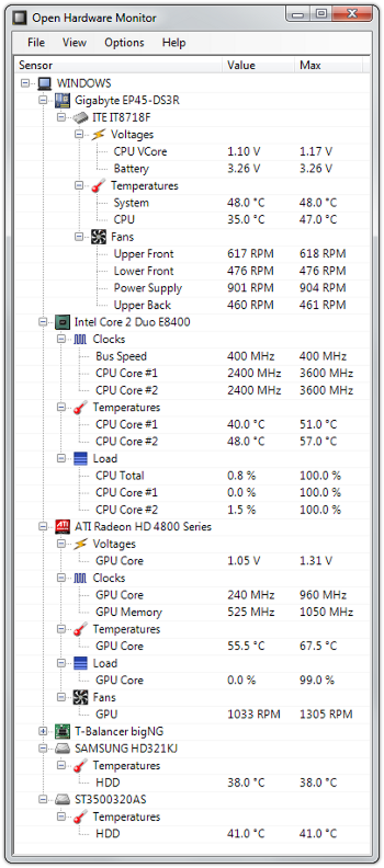Open the File menu
This screenshot has width=384, height=868.
[x=36, y=42]
